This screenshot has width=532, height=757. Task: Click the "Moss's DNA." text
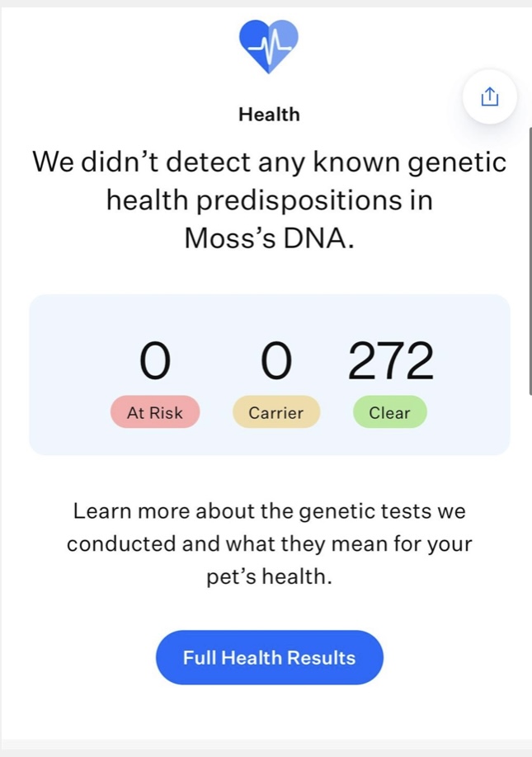point(269,238)
